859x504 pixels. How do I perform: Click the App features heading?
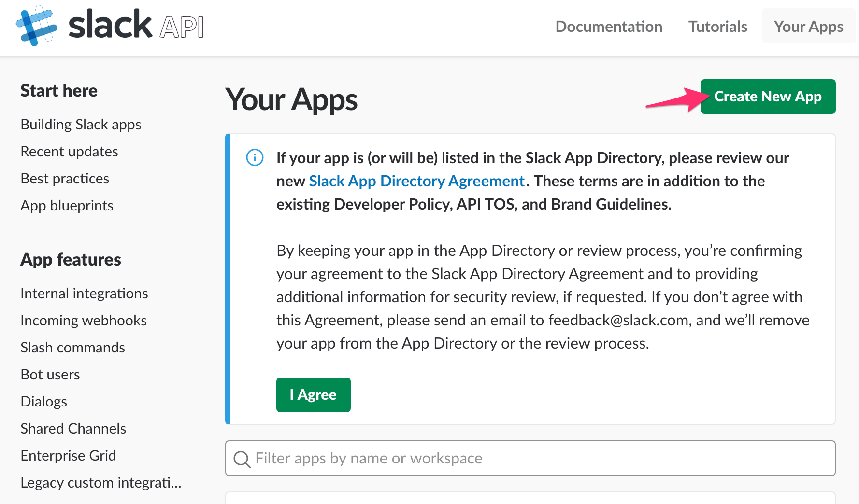point(71,260)
